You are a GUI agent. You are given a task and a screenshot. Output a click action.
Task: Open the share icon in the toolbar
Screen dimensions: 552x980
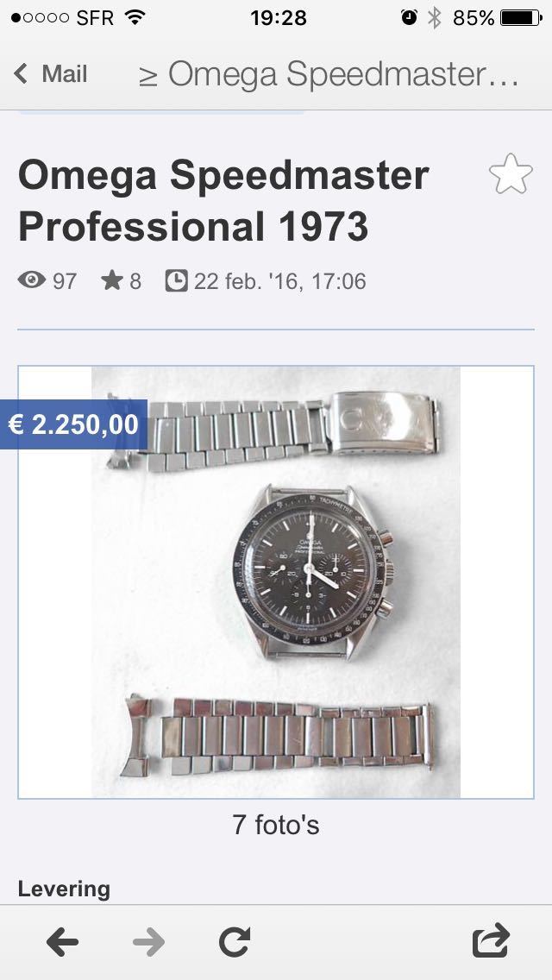click(x=491, y=940)
